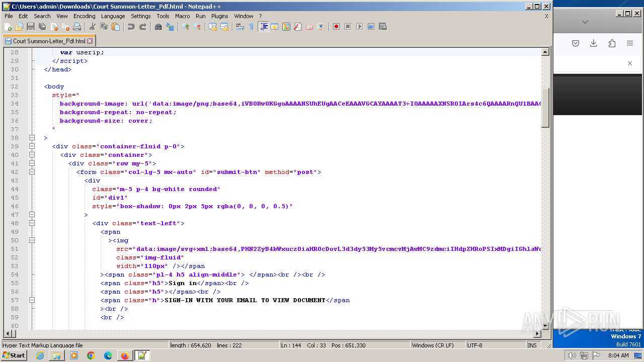Click the Replace toolbar icon
The width and height of the screenshot is (644, 362).
pos(170,27)
